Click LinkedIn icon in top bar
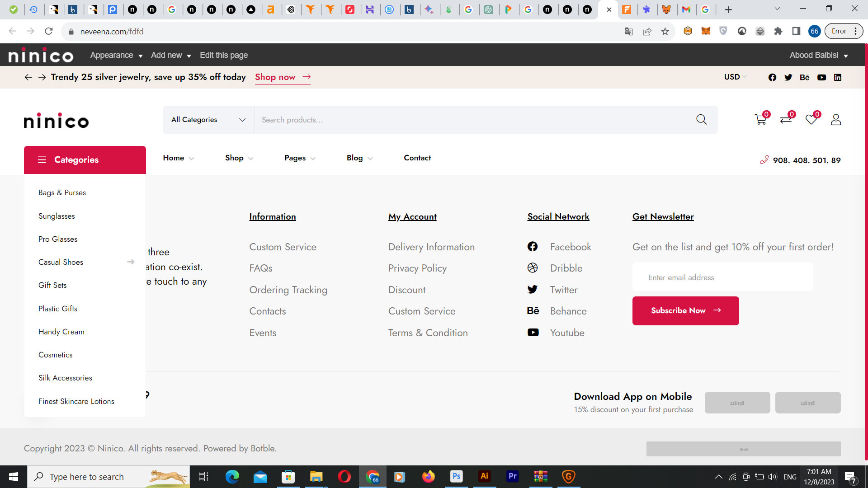The image size is (868, 488). tap(838, 77)
